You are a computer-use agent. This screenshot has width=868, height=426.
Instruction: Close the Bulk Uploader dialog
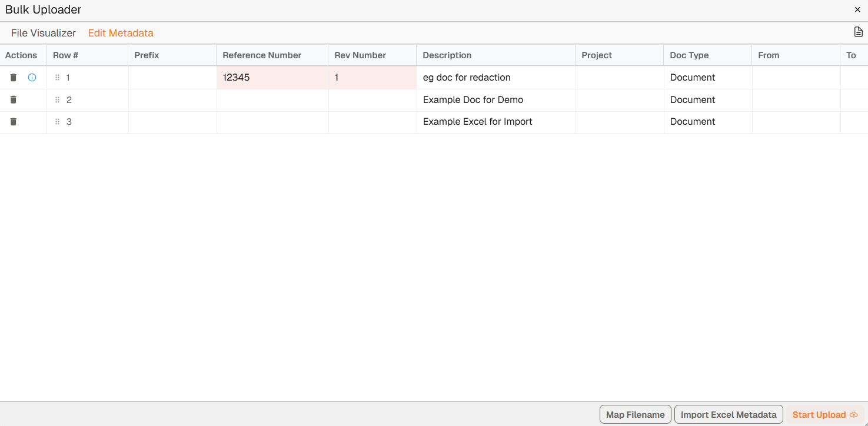click(857, 10)
